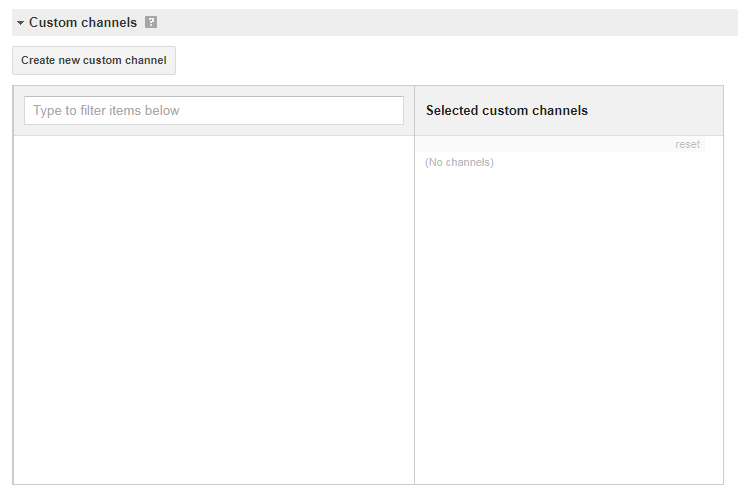Click the blank space below (No channels)

click(569, 325)
